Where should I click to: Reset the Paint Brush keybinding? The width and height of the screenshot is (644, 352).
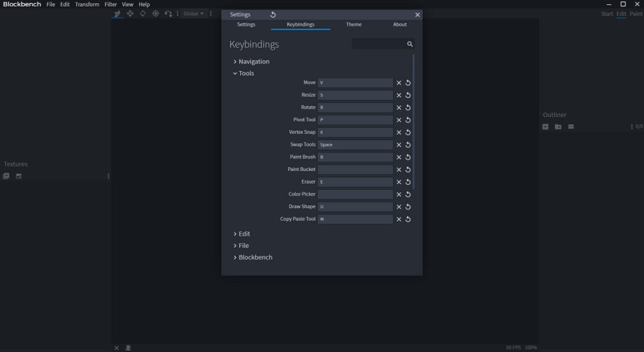tap(408, 157)
